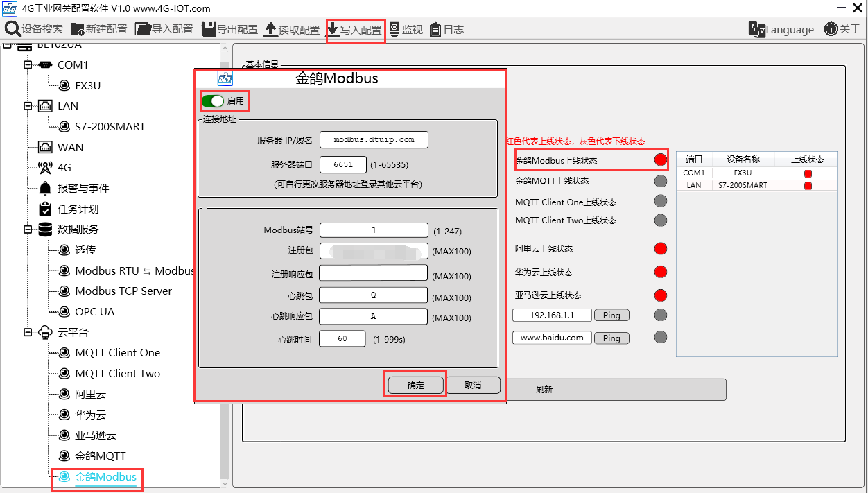
Task: Click the 写入配置 download icon
Action: 333,29
